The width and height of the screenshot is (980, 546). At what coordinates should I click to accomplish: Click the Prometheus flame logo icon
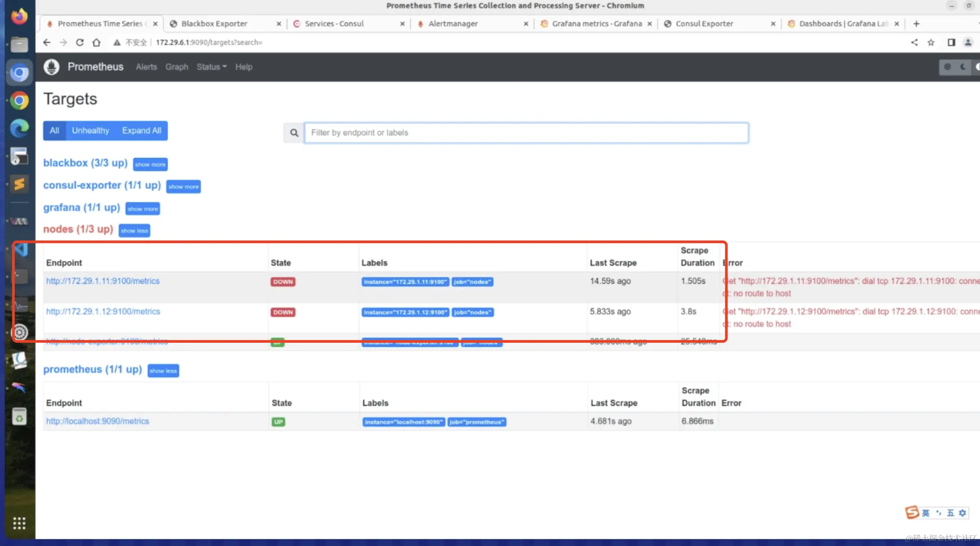pyautogui.click(x=51, y=67)
